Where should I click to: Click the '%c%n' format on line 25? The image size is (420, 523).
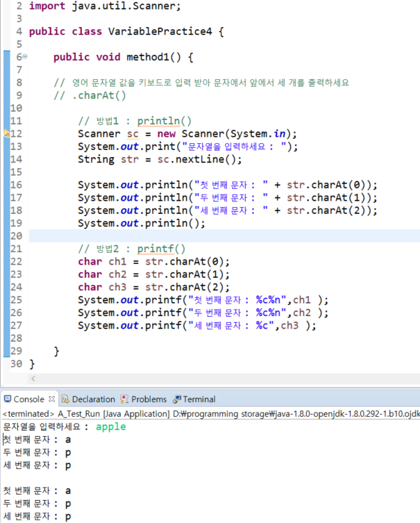pyautogui.click(x=268, y=300)
